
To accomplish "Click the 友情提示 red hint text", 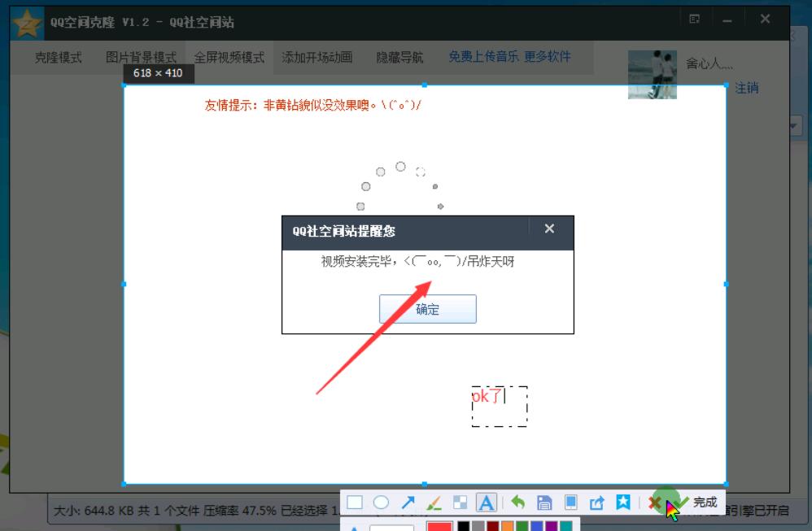I will click(312, 105).
